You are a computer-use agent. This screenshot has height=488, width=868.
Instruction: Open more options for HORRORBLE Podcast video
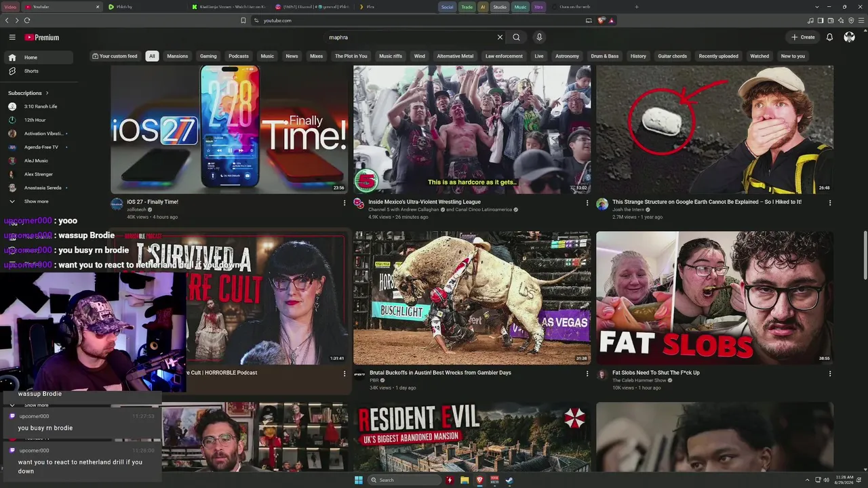[344, 373]
